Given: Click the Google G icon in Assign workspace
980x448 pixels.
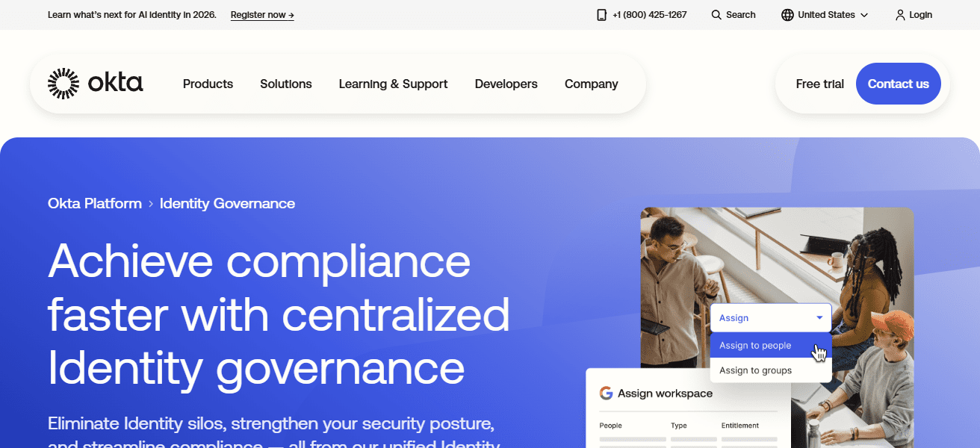Looking at the screenshot, I should (606, 393).
